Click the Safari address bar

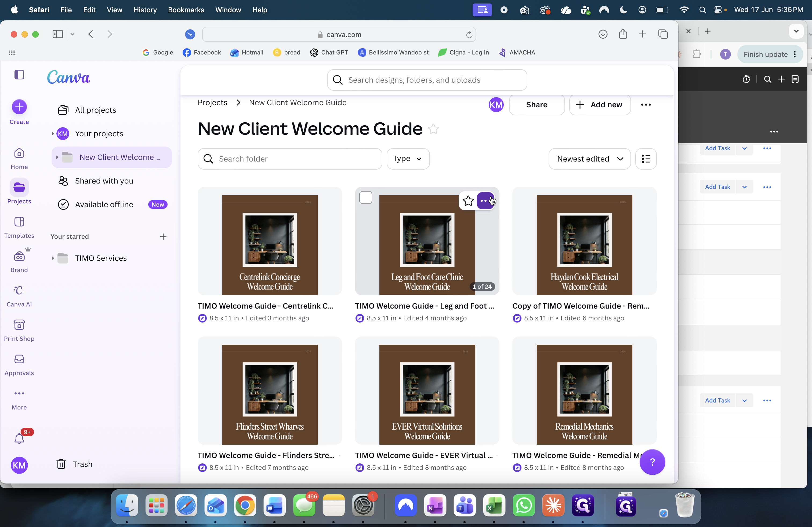coord(339,34)
